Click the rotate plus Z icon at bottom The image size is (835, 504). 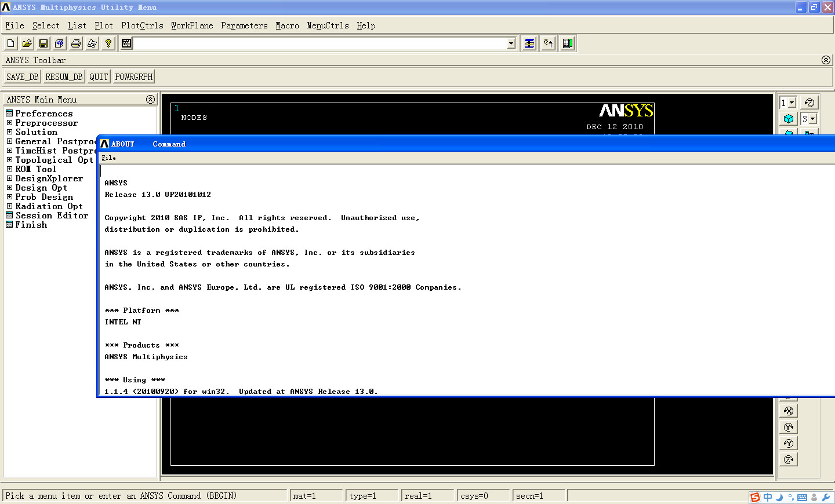pyautogui.click(x=789, y=459)
